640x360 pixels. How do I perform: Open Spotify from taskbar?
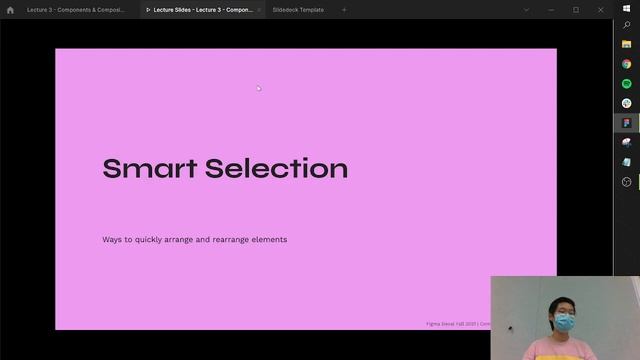point(627,84)
